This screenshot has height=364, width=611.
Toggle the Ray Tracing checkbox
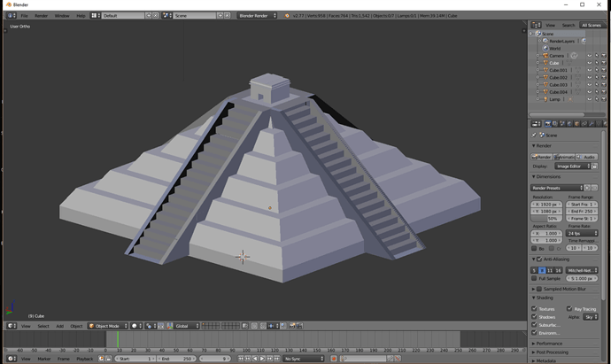[569, 309]
